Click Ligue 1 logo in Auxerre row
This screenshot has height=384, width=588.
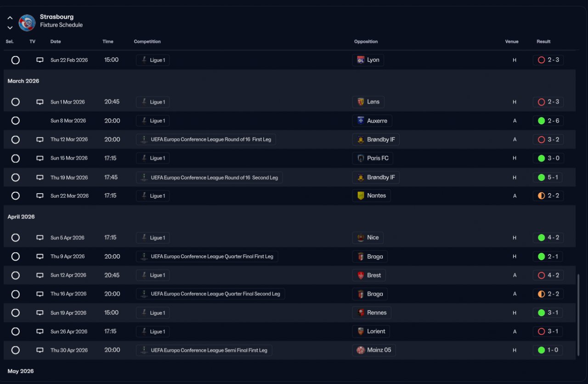tap(144, 121)
